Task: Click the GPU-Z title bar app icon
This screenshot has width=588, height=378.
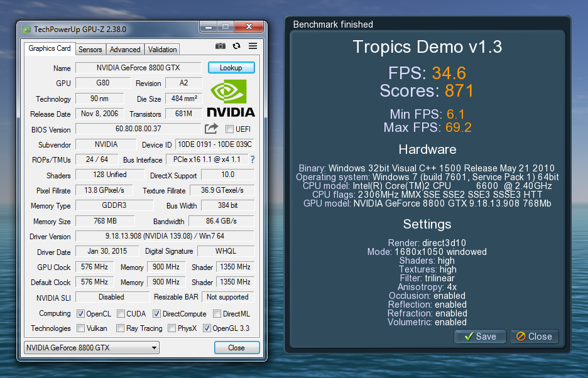Action: point(26,30)
